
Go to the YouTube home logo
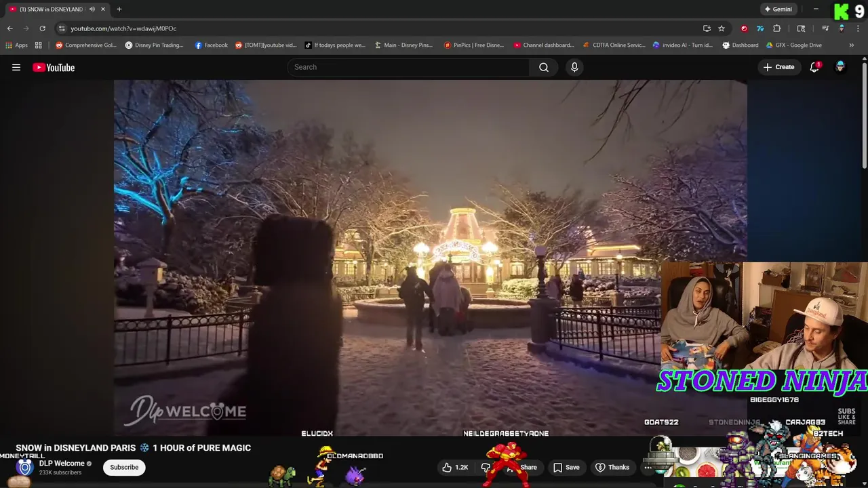[x=54, y=67]
